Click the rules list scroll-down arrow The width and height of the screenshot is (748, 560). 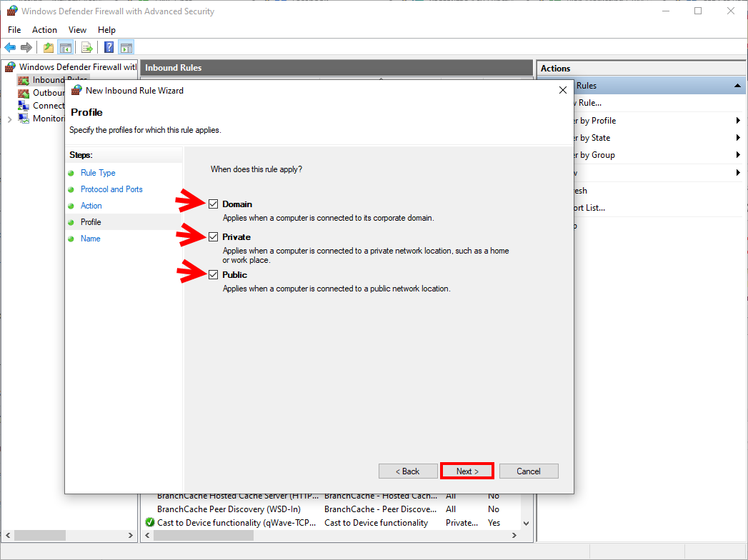[526, 524]
